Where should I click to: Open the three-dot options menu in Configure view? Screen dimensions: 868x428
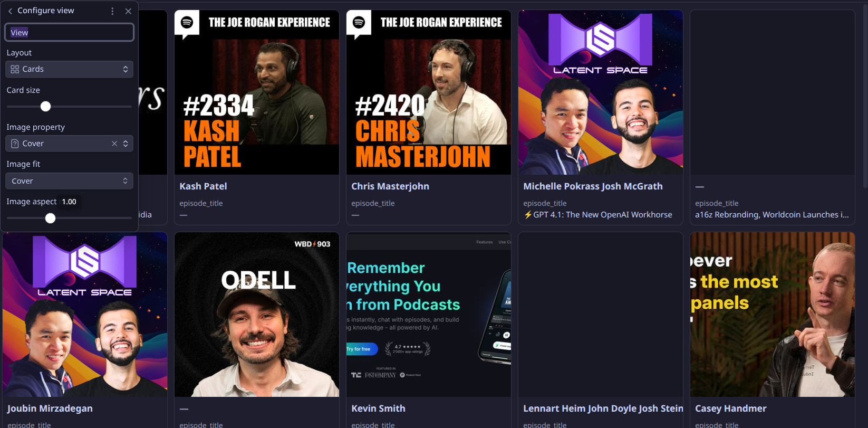112,11
